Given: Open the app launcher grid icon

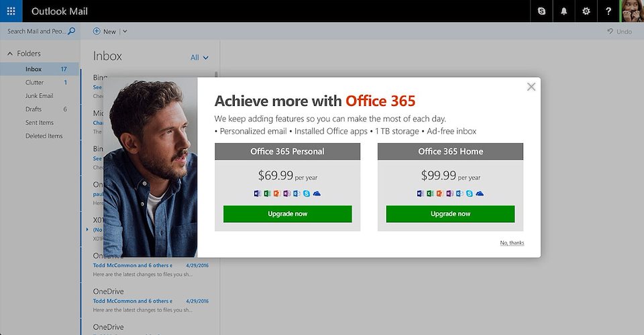Looking at the screenshot, I should 11,11.
